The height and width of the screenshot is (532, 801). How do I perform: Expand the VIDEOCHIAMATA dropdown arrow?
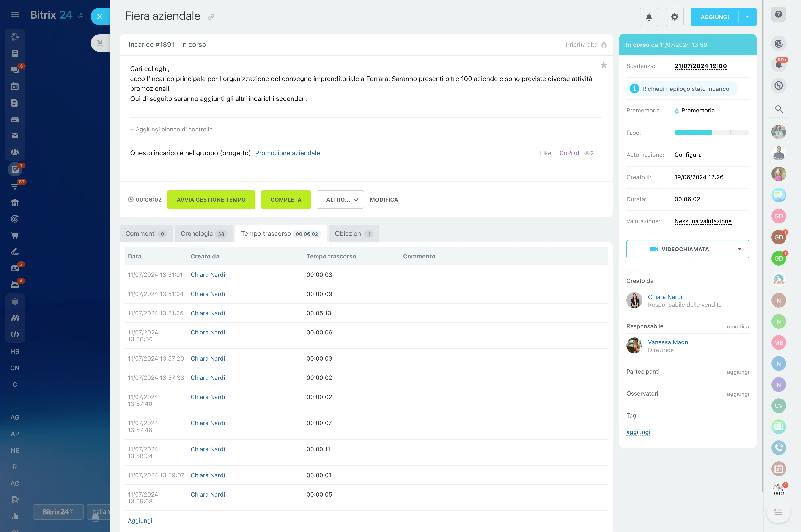pos(740,249)
